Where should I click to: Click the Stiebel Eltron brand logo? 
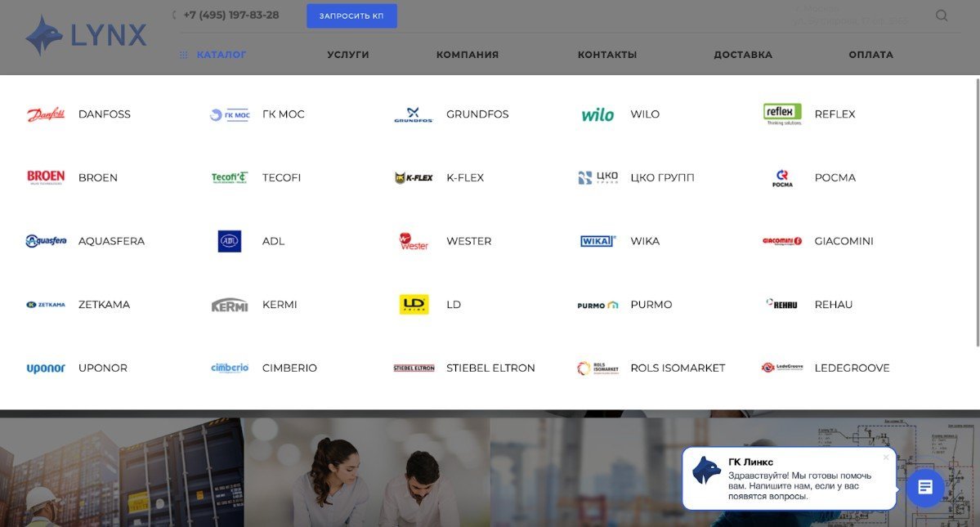coord(414,368)
